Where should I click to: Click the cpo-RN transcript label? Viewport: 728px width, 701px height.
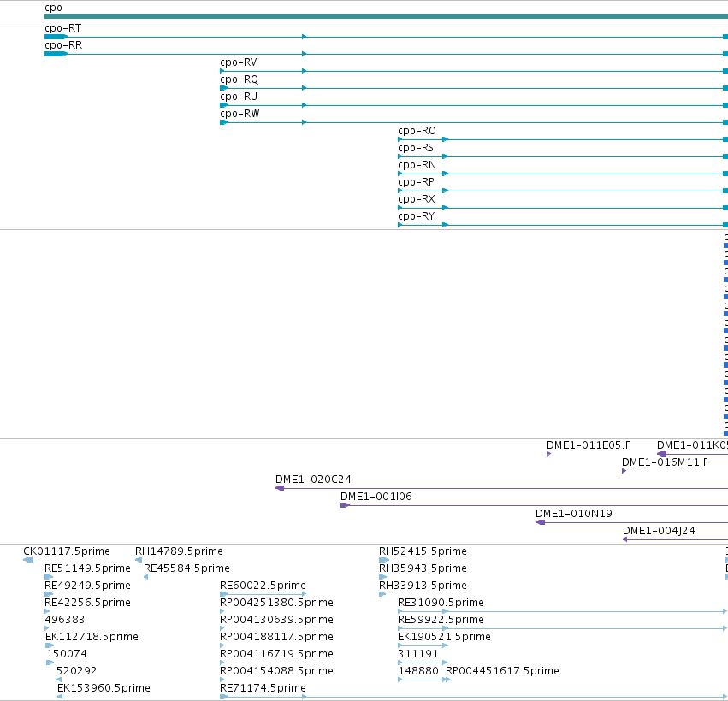(x=417, y=165)
